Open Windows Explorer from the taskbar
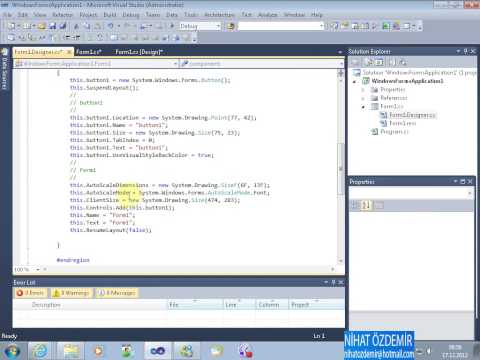 tap(71, 351)
